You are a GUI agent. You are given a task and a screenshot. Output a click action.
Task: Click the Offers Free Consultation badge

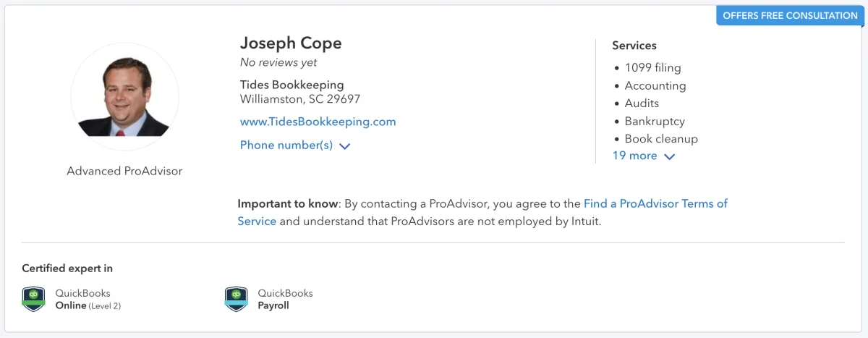tap(790, 15)
